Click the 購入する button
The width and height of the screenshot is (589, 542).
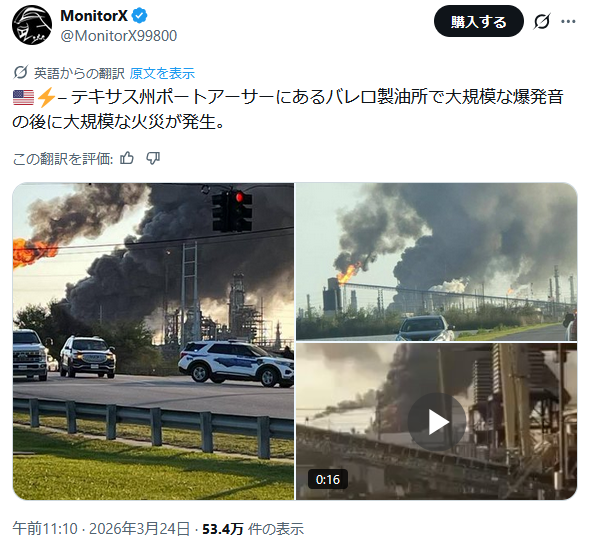pyautogui.click(x=479, y=21)
